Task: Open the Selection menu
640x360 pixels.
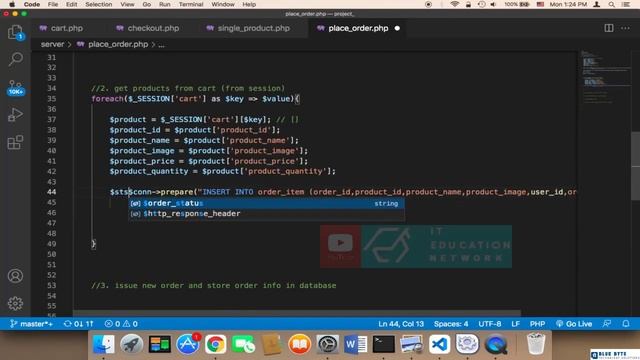Action: tap(98, 4)
